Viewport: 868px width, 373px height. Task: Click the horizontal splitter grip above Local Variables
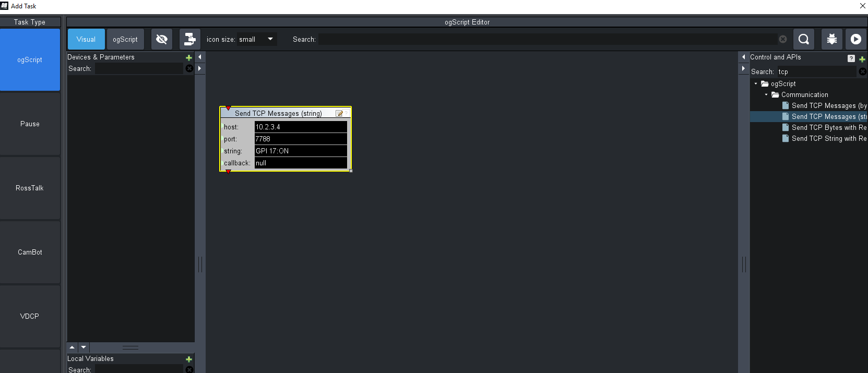pyautogui.click(x=130, y=347)
